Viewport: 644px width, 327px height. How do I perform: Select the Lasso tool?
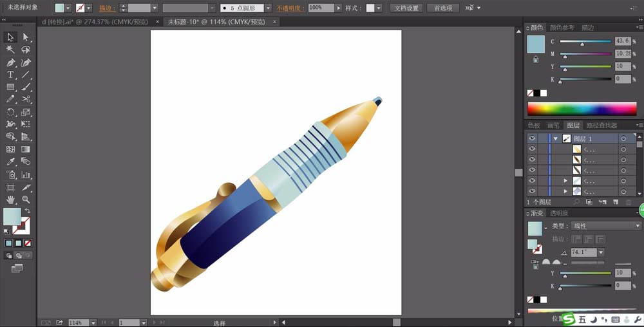26,50
